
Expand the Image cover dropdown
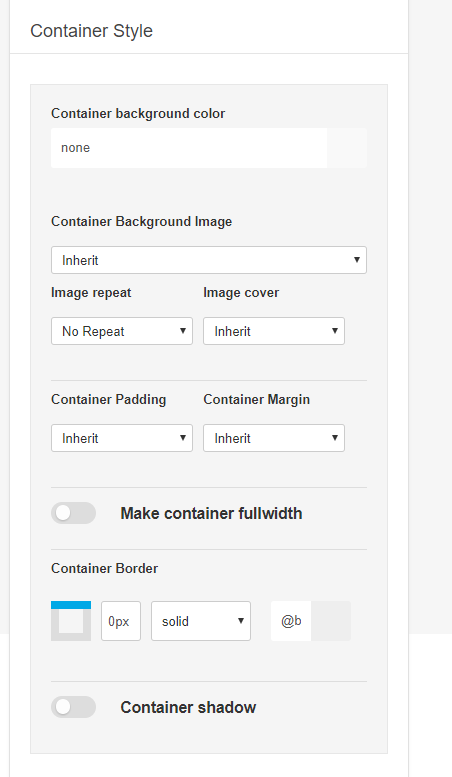(x=274, y=331)
